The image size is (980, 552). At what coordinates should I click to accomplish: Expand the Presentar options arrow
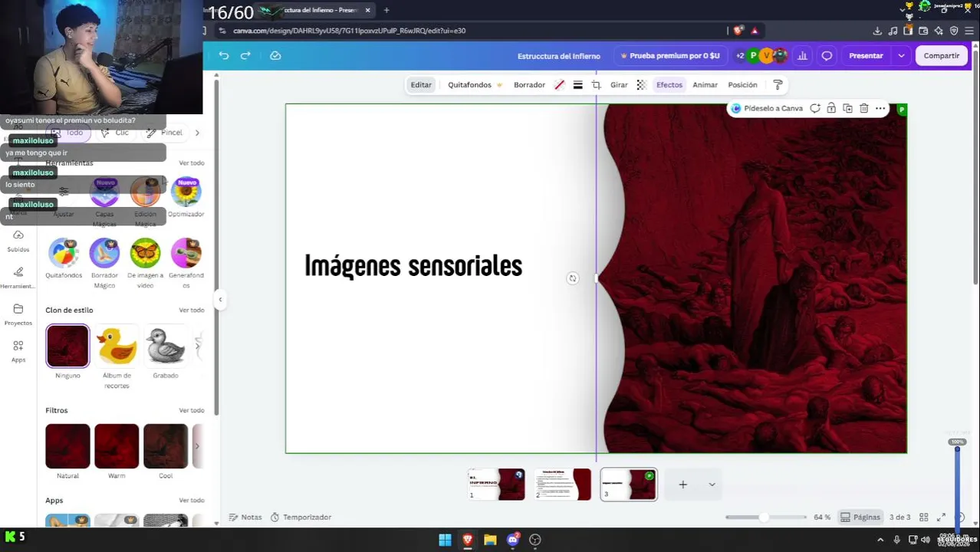tap(901, 55)
